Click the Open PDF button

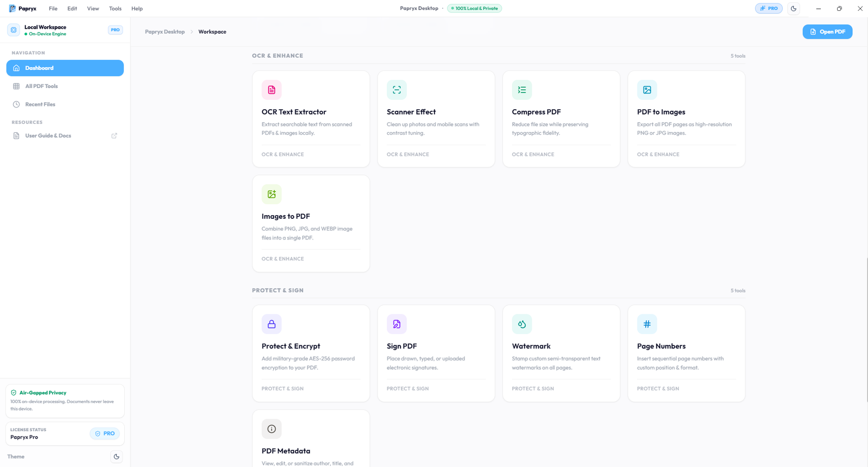point(827,32)
